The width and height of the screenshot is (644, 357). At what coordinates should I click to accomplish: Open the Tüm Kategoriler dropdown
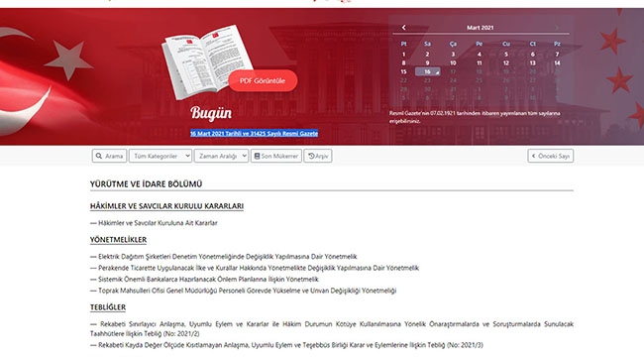tap(161, 156)
